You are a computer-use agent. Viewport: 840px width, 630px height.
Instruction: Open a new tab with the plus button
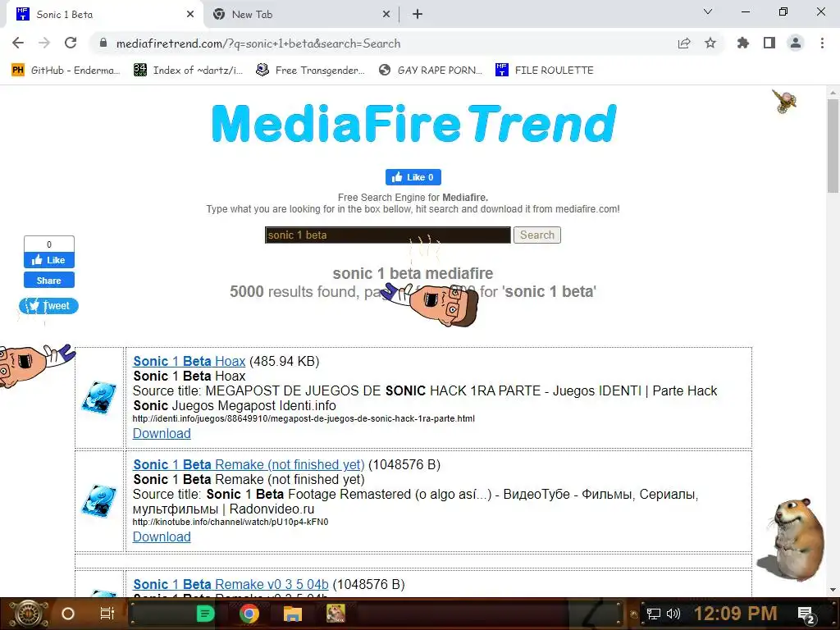click(418, 15)
